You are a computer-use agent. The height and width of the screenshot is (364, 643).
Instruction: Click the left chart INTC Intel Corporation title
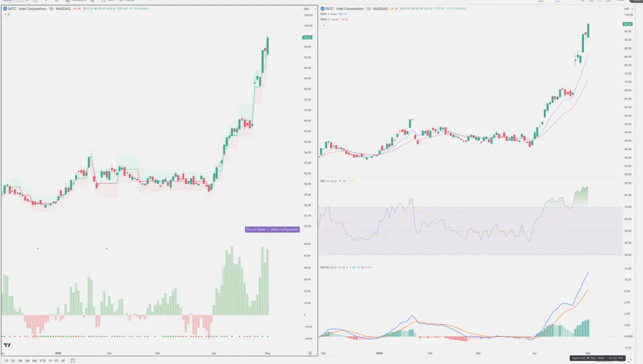point(39,9)
